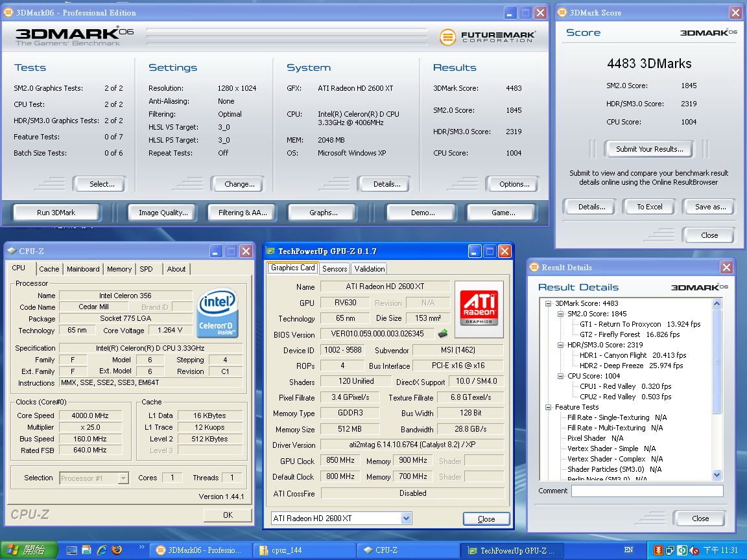Open the Mainboard tab in CPU-Z

[x=84, y=269]
